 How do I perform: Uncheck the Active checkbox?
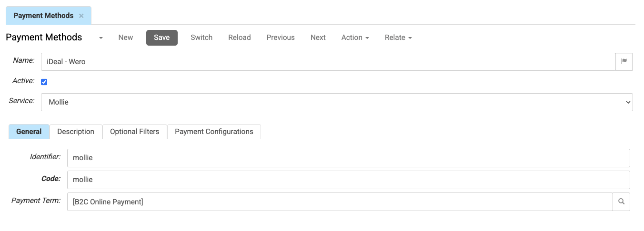point(44,82)
